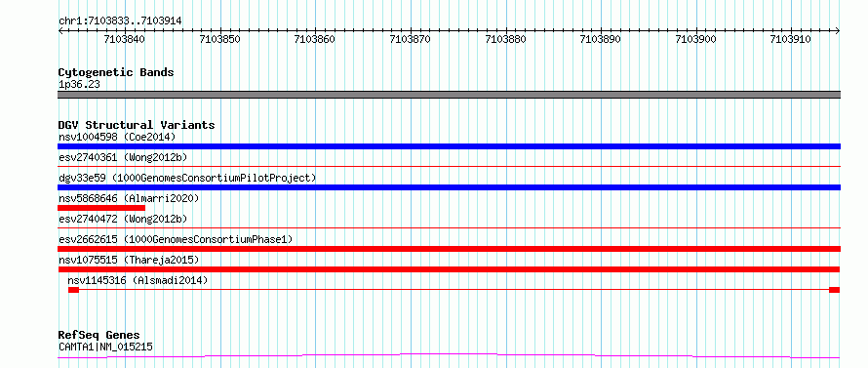The height and width of the screenshot is (368, 868).
Task: Click the esv2740472 (Wong2012b) label
Action: (123, 219)
